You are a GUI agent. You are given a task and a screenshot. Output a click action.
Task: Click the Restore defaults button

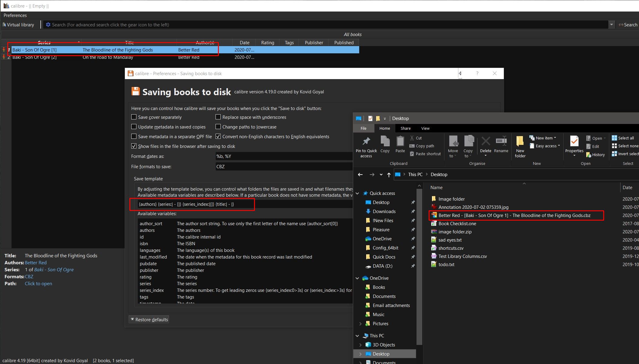tap(149, 319)
